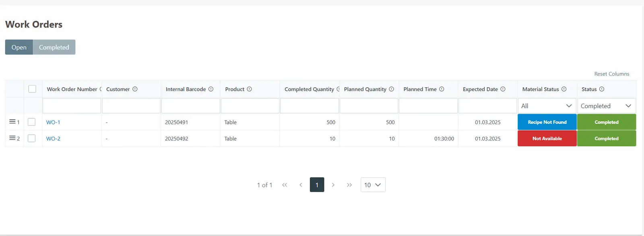Click info icon next to Planned Quantity
Viewport: 644px width, 236px height.
(391, 89)
